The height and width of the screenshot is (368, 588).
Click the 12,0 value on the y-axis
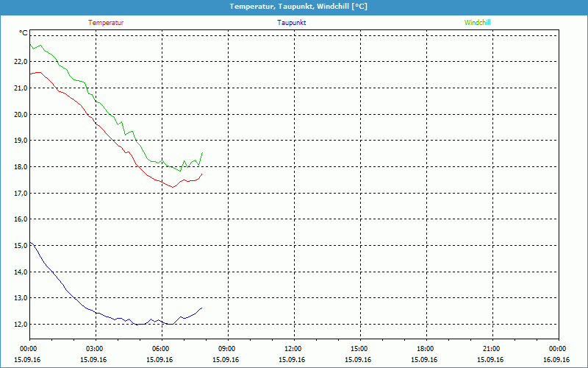coord(20,324)
